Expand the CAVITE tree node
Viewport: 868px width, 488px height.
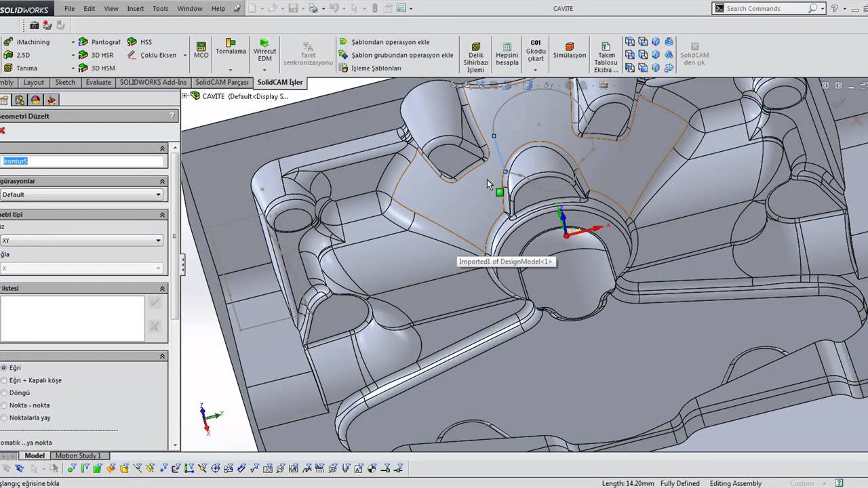(185, 96)
